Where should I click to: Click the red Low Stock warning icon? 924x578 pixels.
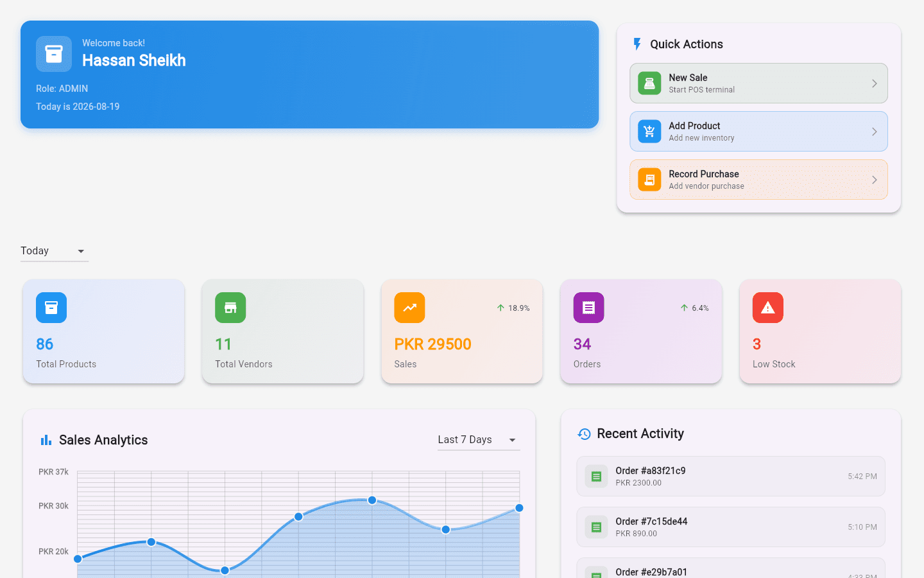[768, 308]
